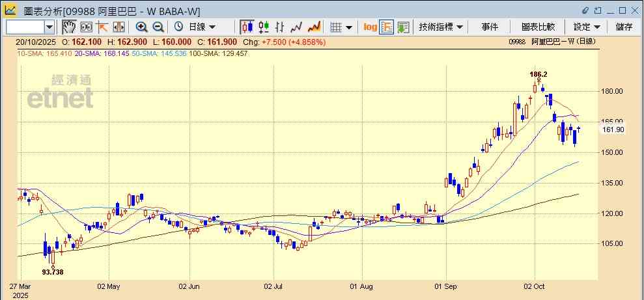Open the stock code combo box arrow
This screenshot has height=300, width=644.
tap(50, 27)
